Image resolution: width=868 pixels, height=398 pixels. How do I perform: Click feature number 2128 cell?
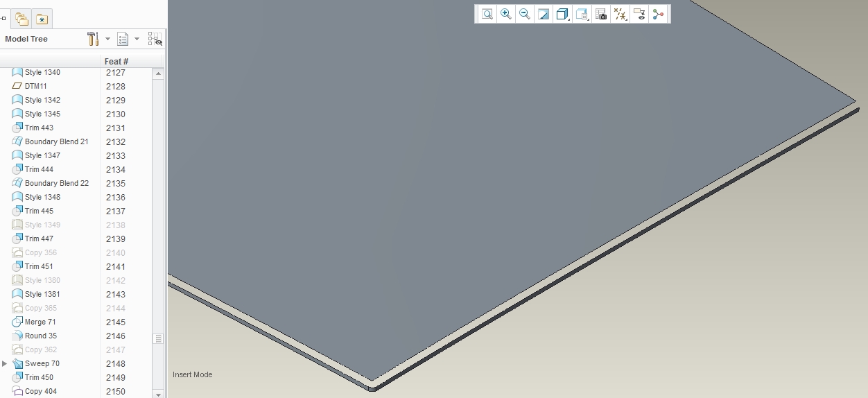coord(116,86)
